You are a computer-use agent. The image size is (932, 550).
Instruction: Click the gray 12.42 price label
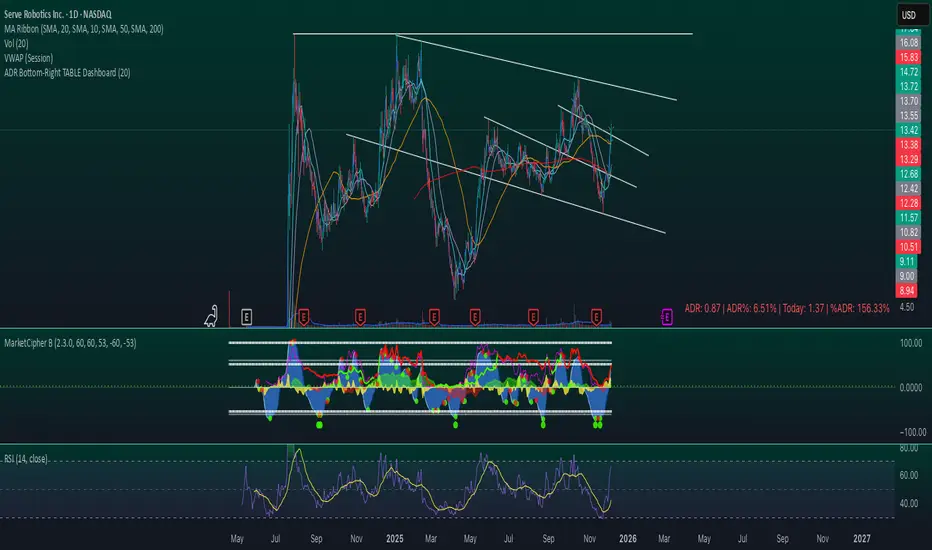click(908, 188)
